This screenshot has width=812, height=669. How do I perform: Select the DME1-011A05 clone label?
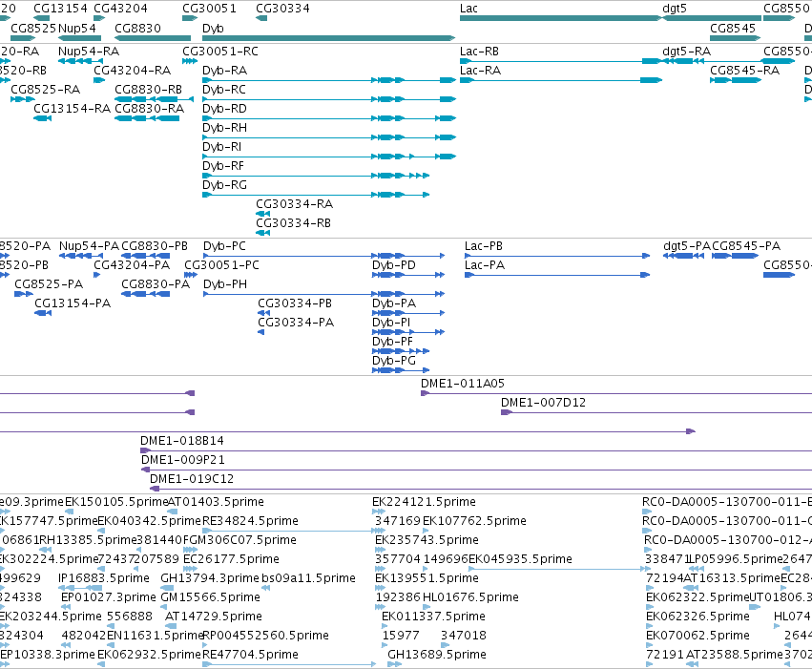[x=463, y=384]
